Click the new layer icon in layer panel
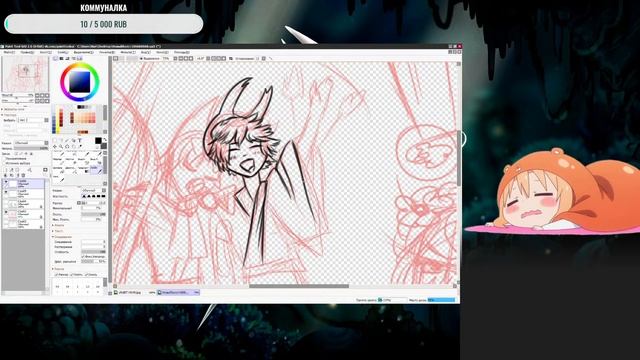 [x=6, y=170]
